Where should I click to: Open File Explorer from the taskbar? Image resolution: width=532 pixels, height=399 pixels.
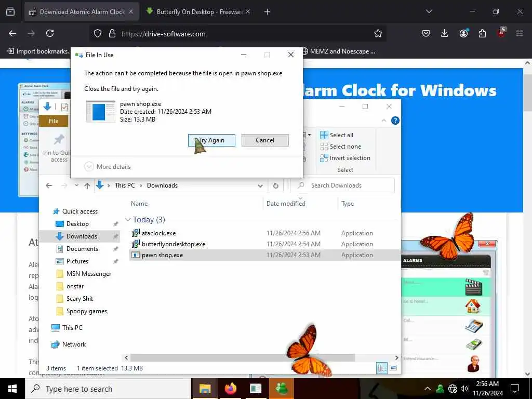tap(205, 389)
